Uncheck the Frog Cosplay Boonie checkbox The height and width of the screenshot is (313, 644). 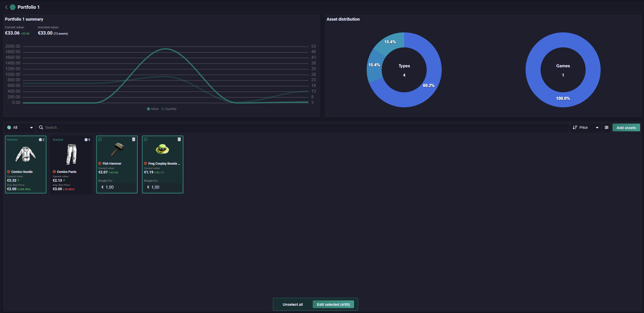coord(146,139)
